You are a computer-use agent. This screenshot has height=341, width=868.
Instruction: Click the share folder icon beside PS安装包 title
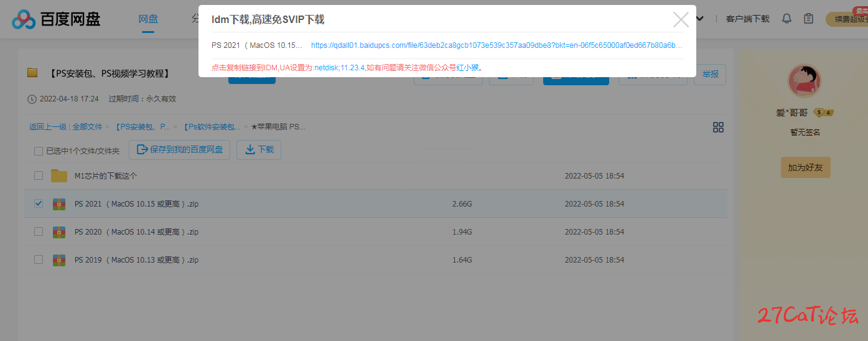point(32,73)
